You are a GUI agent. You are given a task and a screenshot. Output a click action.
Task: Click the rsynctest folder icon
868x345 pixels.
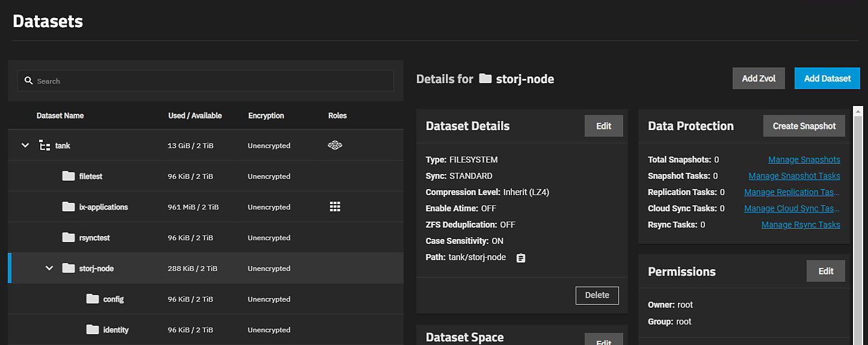(x=69, y=237)
